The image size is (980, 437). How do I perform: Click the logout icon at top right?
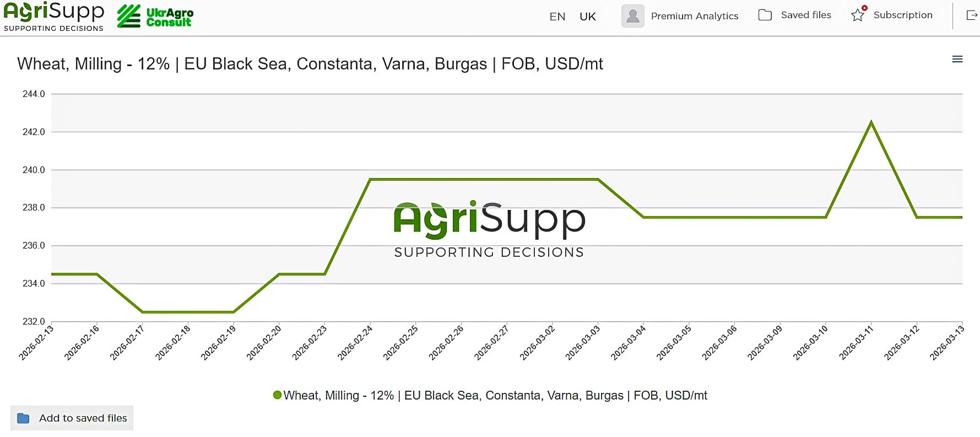click(972, 15)
